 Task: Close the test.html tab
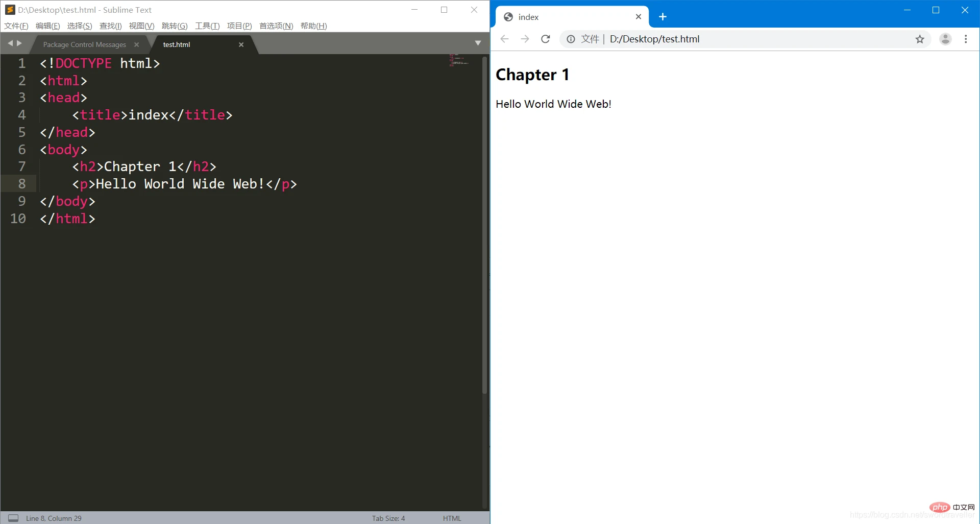pyautogui.click(x=241, y=44)
